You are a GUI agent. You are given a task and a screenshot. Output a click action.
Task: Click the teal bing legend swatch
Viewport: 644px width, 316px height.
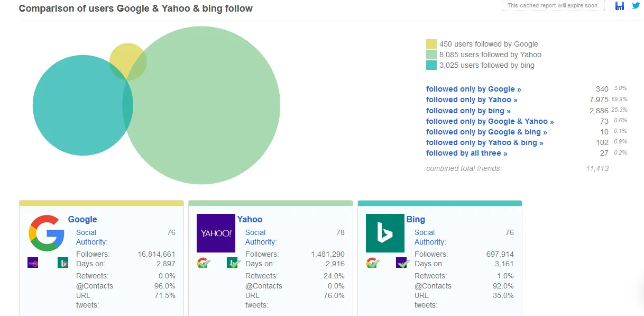tap(431, 65)
